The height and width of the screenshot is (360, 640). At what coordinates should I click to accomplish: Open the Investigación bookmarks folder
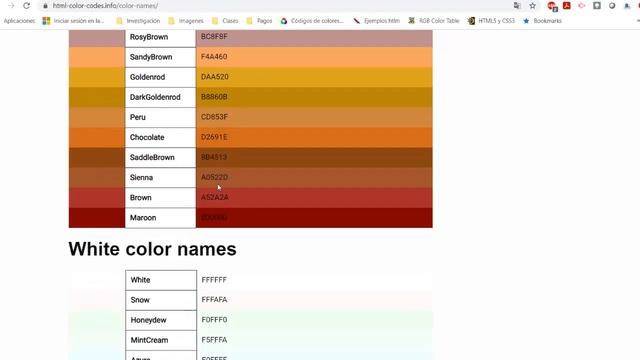click(x=138, y=21)
